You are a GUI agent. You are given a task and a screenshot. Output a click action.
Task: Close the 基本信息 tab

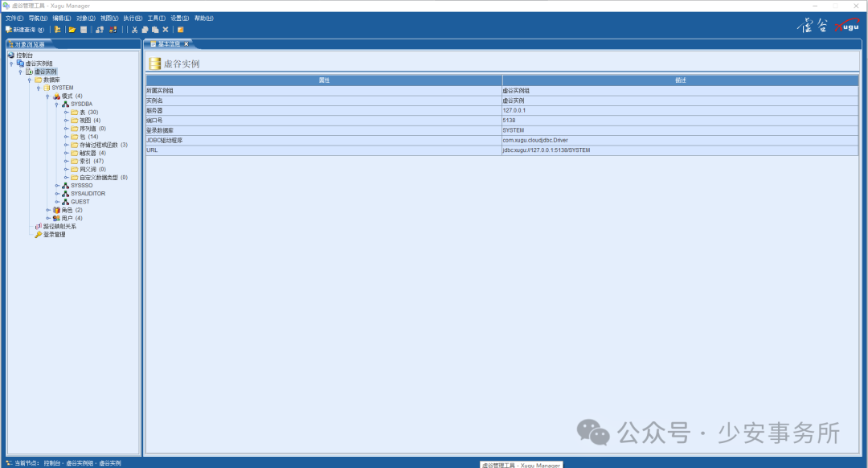click(x=186, y=44)
